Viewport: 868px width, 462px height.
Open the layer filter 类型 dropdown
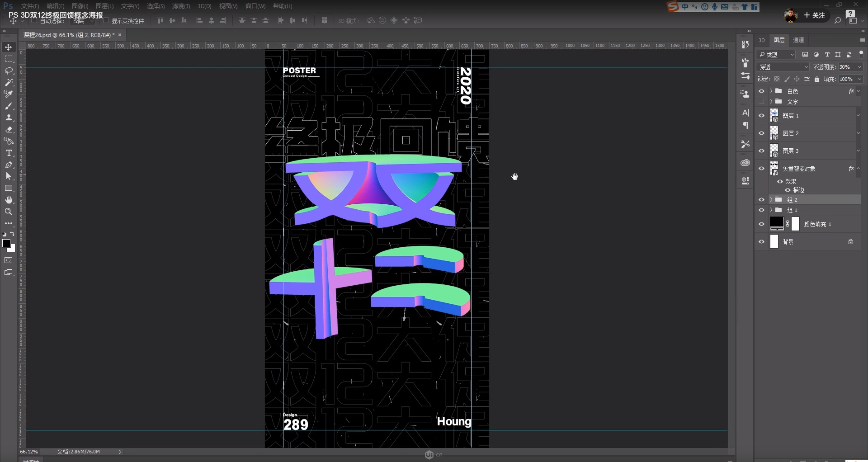coord(776,55)
